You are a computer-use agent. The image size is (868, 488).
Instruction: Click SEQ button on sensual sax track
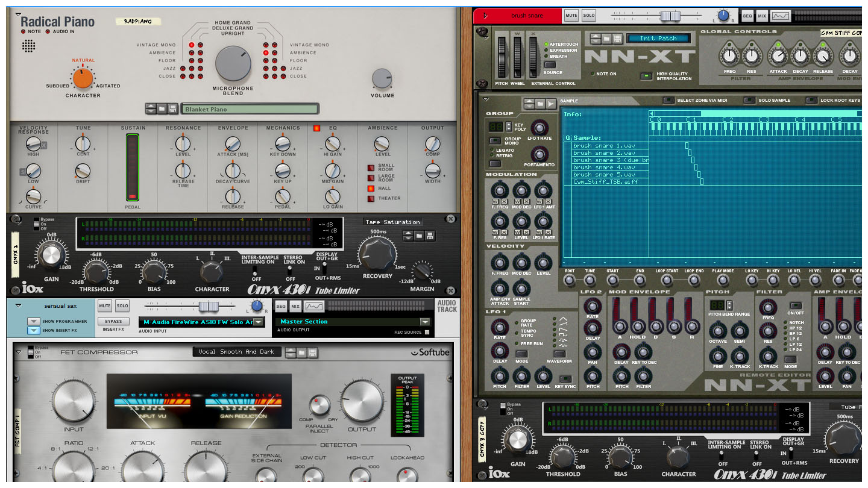[x=281, y=306]
